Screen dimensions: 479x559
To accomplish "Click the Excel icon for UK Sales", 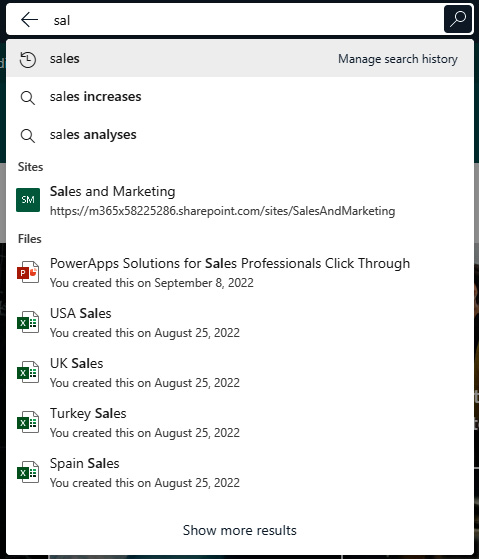I will 28,372.
